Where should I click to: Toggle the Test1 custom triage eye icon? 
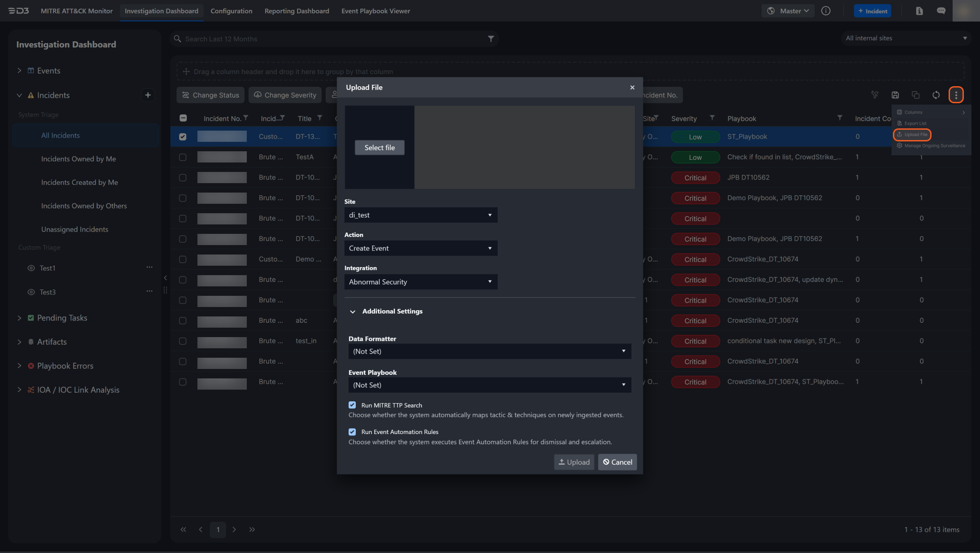31,268
